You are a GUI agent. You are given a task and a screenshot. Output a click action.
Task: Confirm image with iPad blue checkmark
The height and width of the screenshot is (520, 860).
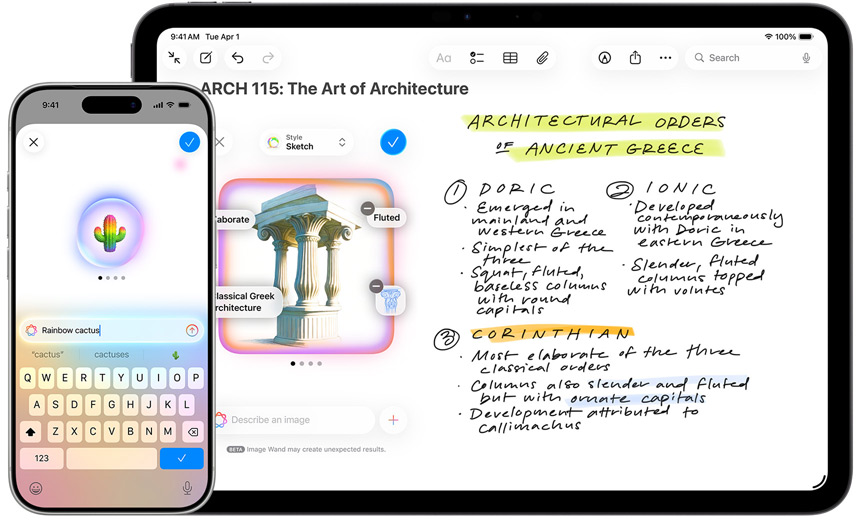(x=393, y=142)
